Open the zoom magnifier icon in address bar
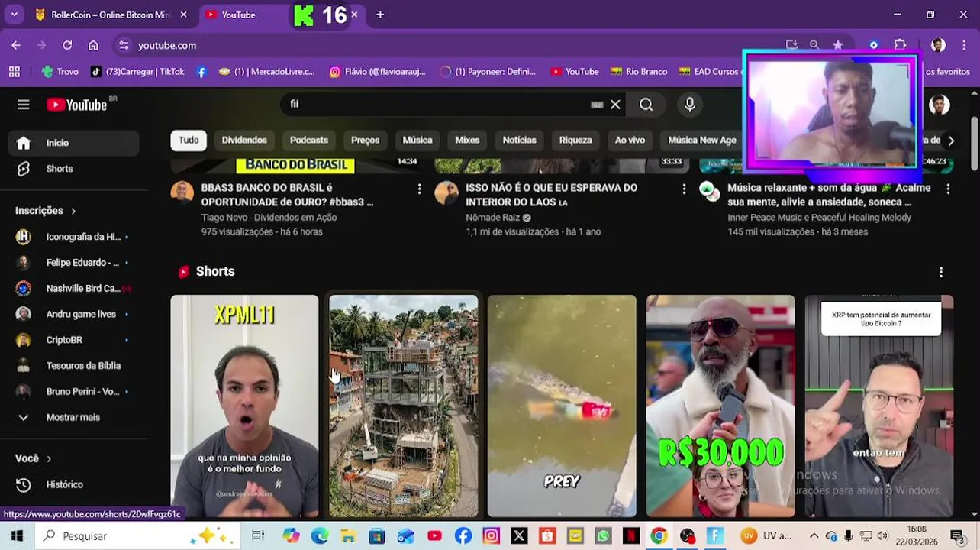 tap(814, 45)
